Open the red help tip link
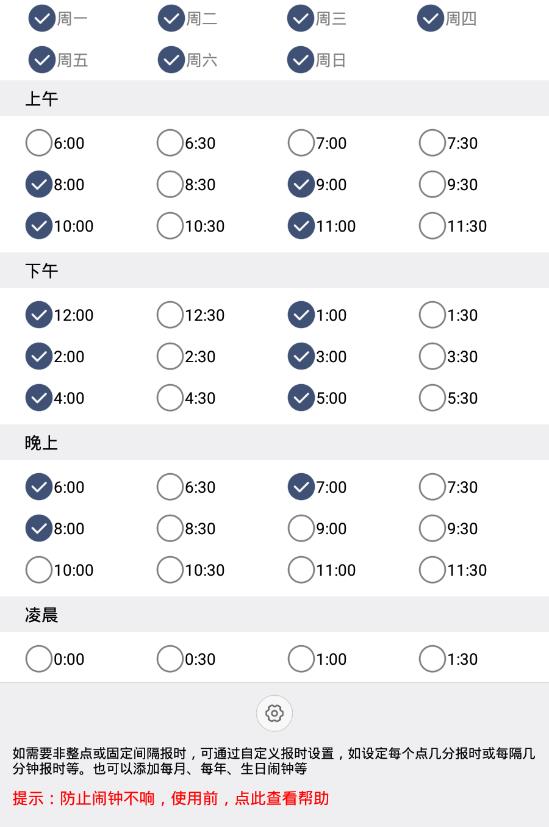 click(170, 798)
